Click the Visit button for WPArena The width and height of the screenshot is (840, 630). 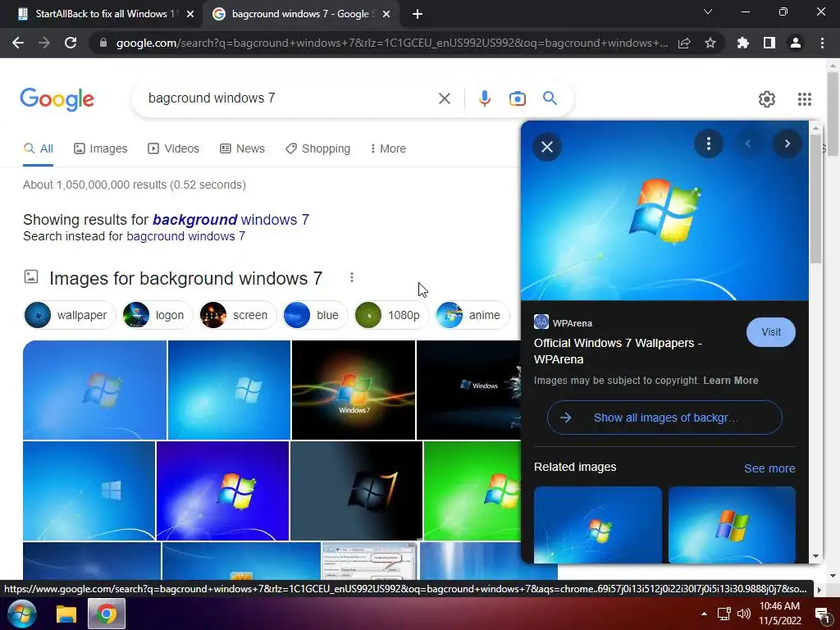[771, 332]
